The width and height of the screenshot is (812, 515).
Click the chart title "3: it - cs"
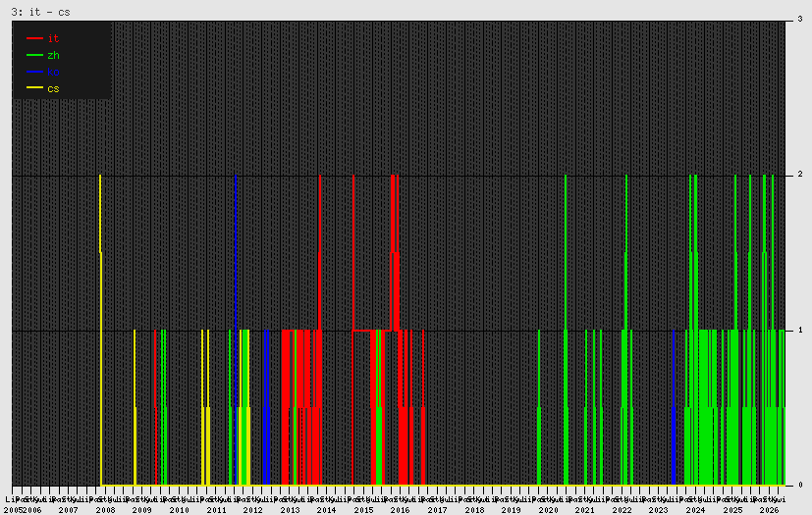click(40, 12)
